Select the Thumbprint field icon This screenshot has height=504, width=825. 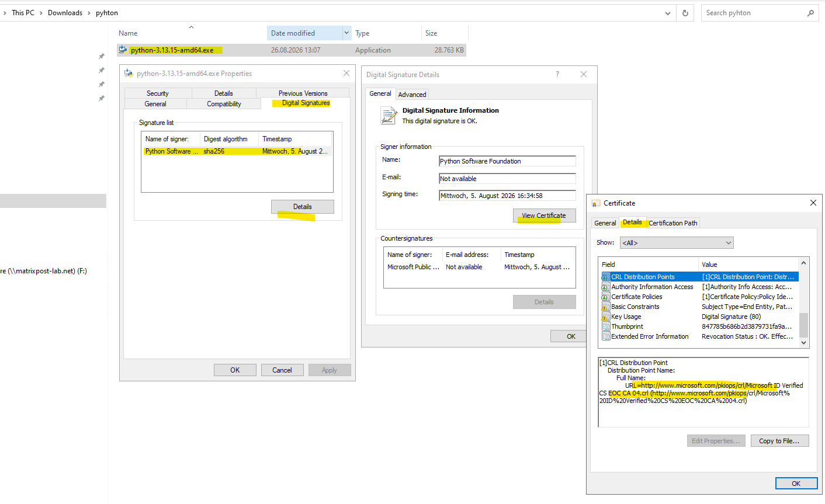[606, 326]
